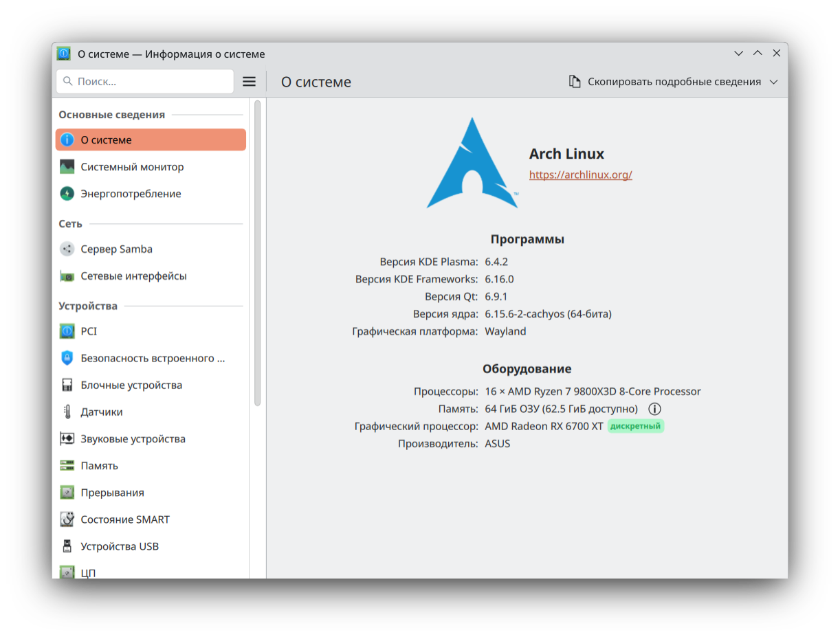Image resolution: width=840 pixels, height=639 pixels.
Task: Click the info icon of О системе
Action: click(67, 140)
